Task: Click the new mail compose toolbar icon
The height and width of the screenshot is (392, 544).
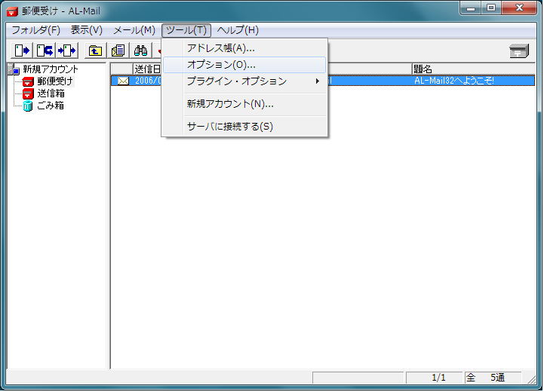Action: [23, 51]
